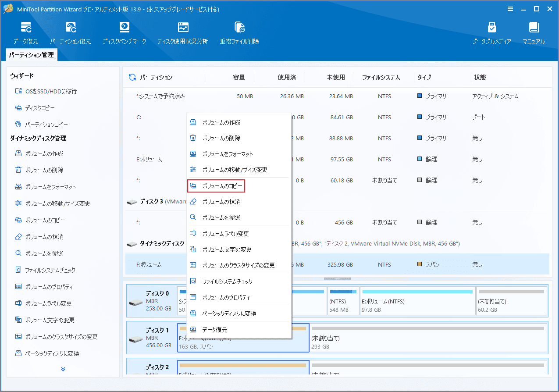Click the splitter handle between list and disk map
The width and height of the screenshot is (559, 392).
click(337, 279)
